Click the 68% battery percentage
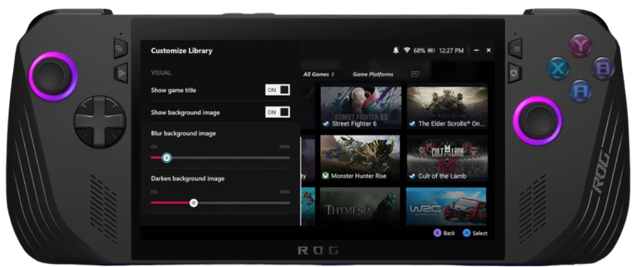Image resolution: width=644 pixels, height=267 pixels. pos(419,50)
